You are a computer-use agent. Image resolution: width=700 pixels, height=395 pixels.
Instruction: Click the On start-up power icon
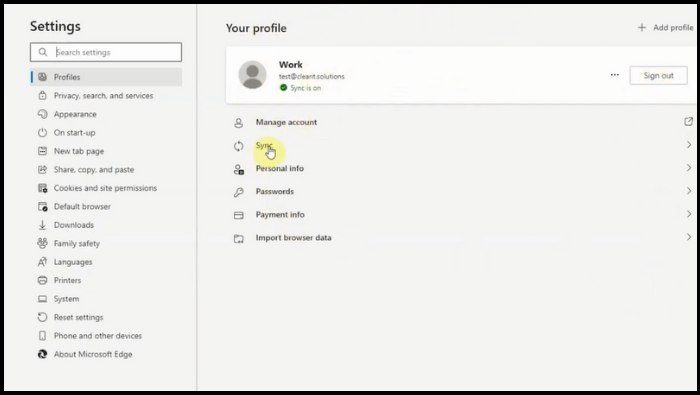42,133
